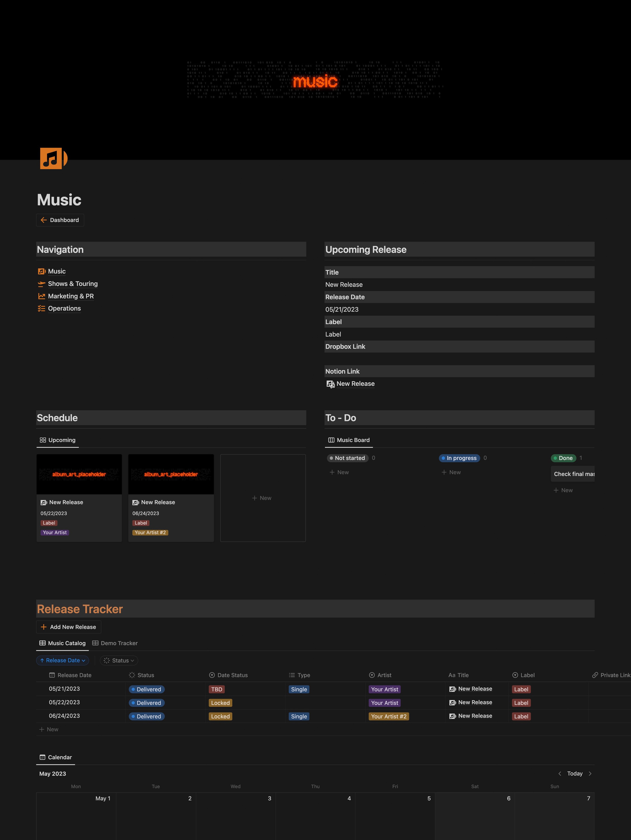Click the Dashboard back arrow icon
The width and height of the screenshot is (631, 840).
(44, 220)
